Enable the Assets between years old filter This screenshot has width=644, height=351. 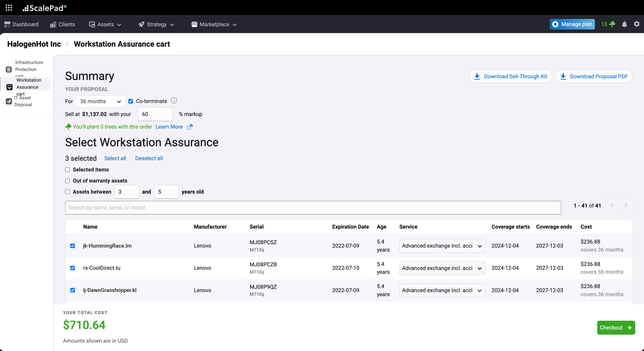(67, 192)
